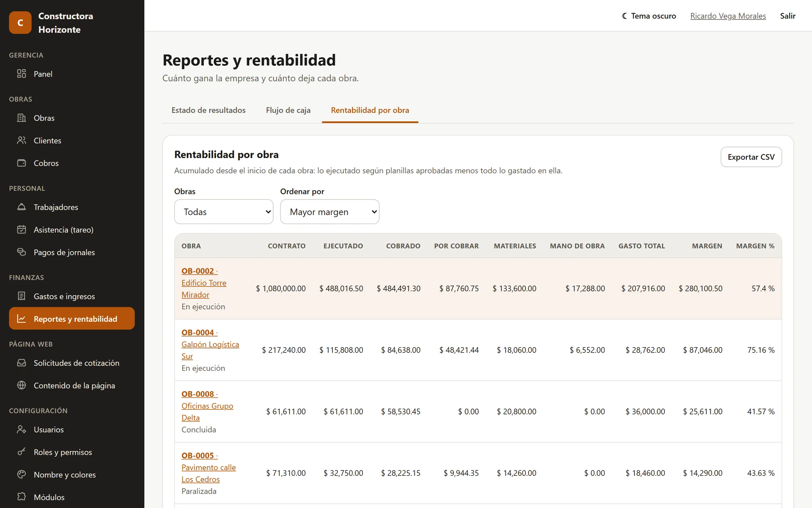Click the cobrado amount $ 58,530.45
Viewport: 812px width, 508px height.
(401, 411)
